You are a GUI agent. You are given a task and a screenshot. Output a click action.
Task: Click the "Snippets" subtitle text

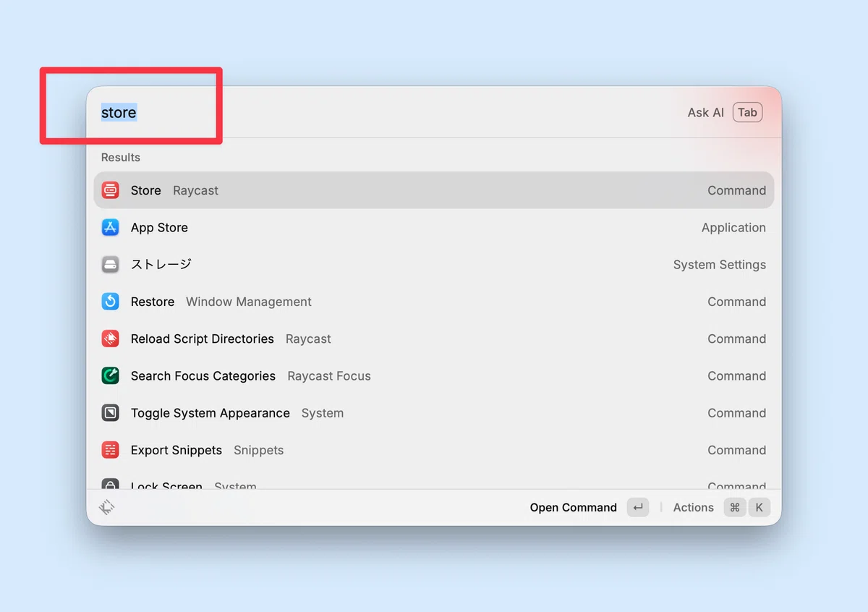[259, 450]
